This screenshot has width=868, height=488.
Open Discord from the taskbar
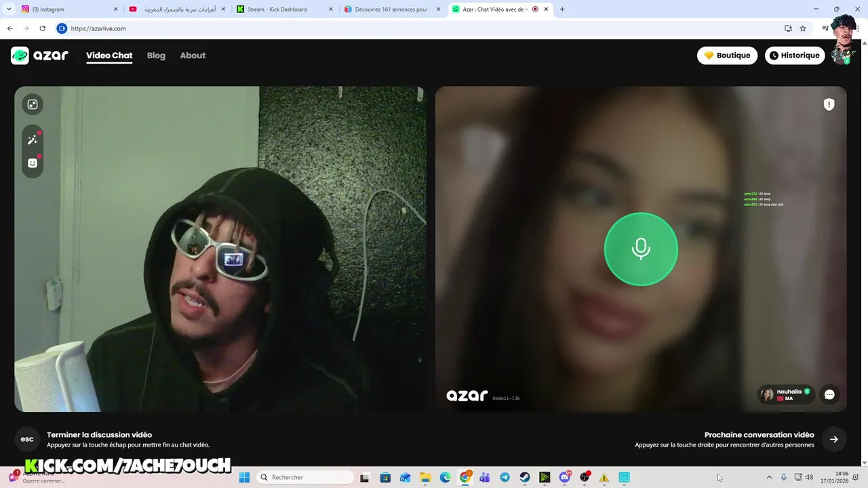(565, 477)
